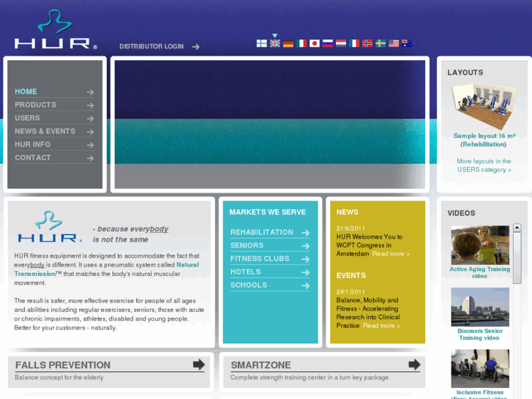The height and width of the screenshot is (399, 532).
Task: Go to the Users menu item
Action: pos(27,118)
